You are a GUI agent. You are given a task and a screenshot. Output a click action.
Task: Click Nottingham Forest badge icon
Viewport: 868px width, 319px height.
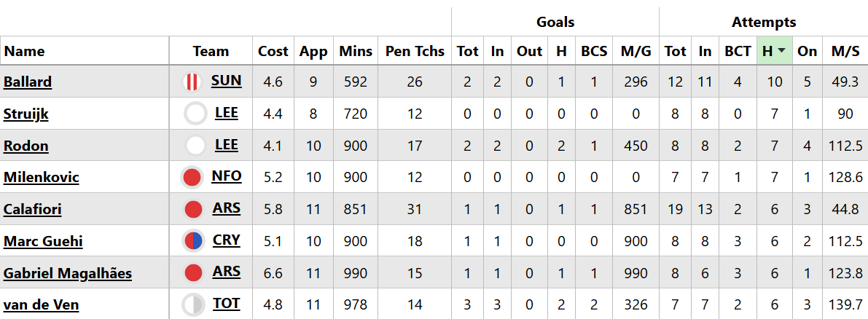point(192,177)
